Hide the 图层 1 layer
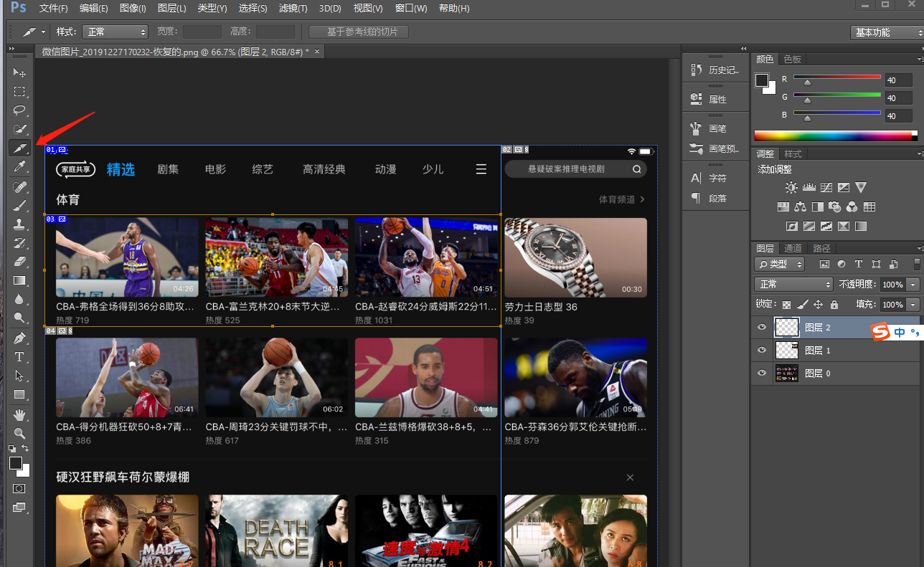 coord(761,351)
